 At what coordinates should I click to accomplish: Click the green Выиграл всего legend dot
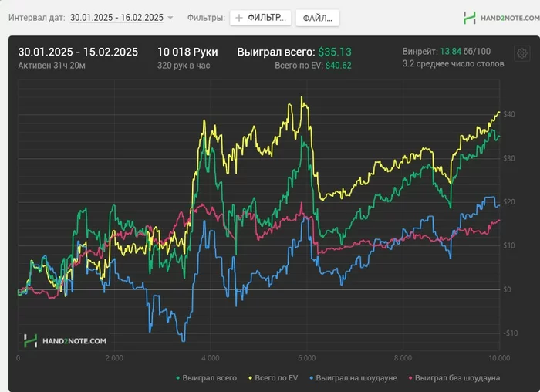(x=178, y=378)
